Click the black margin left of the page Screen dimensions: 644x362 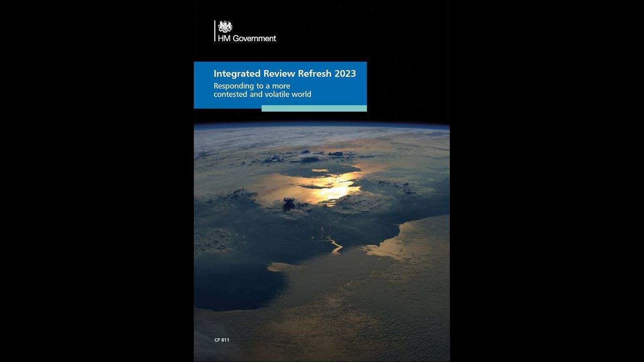[x=96, y=181]
